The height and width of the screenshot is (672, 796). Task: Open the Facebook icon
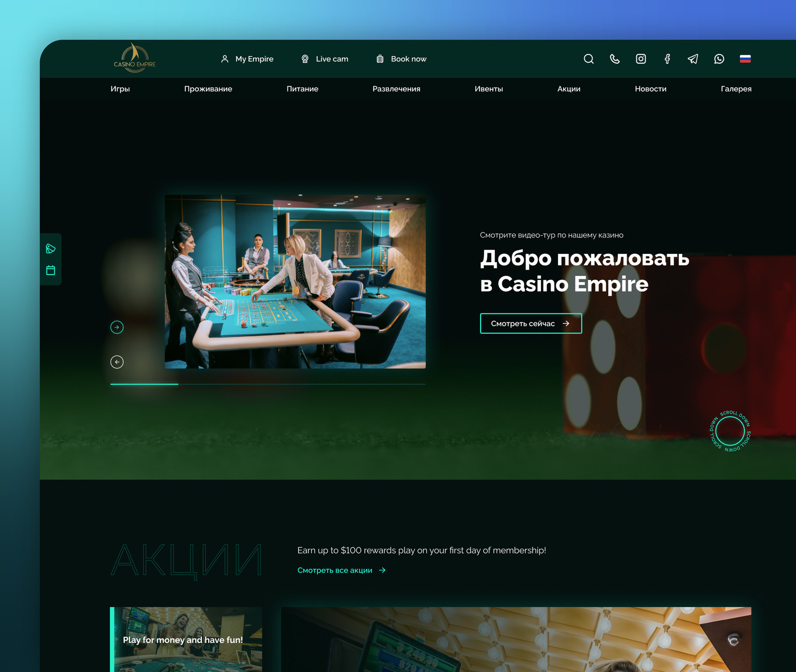point(667,59)
